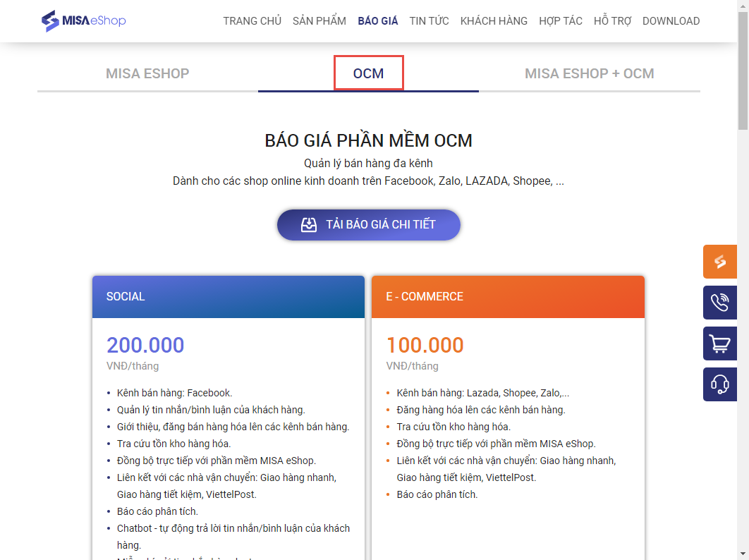Click the headset support floating icon
749x560 pixels.
click(720, 384)
